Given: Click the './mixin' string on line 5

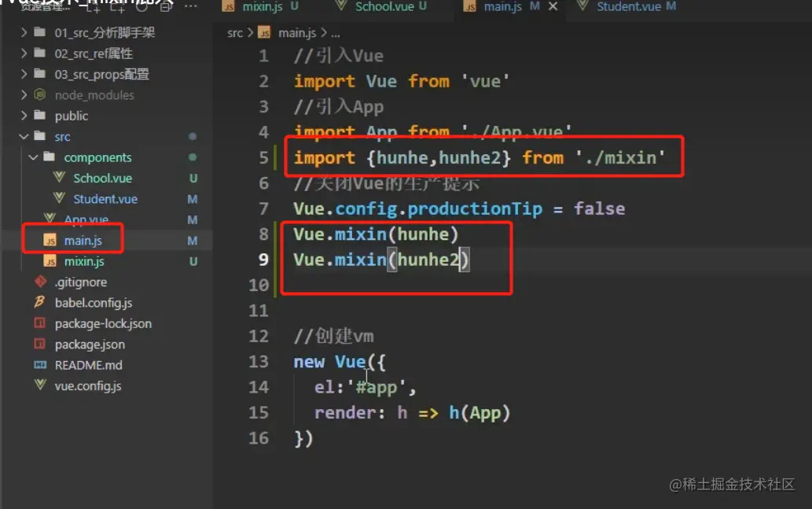Looking at the screenshot, I should [x=620, y=157].
